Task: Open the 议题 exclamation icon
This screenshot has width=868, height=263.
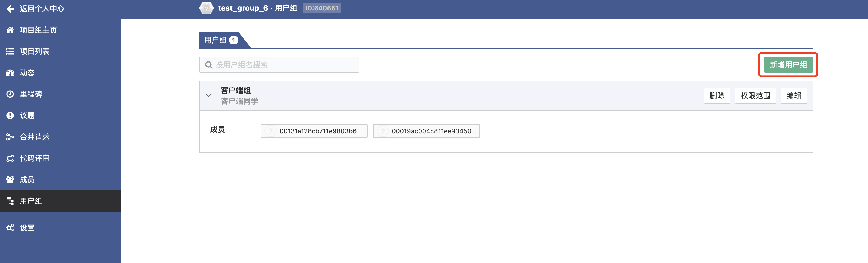Action: [10, 116]
